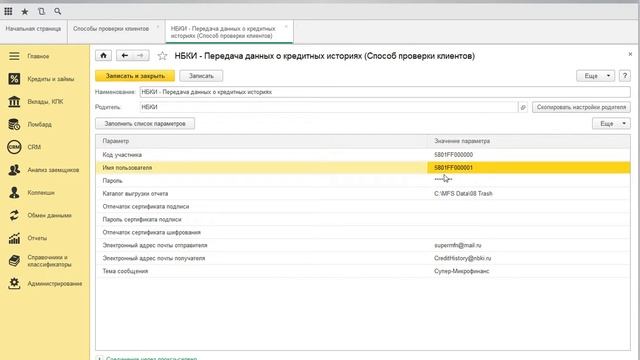Click the C:\MFS Data\08 Trash value
Image resolution: width=640 pixels, height=360 pixels.
click(463, 193)
